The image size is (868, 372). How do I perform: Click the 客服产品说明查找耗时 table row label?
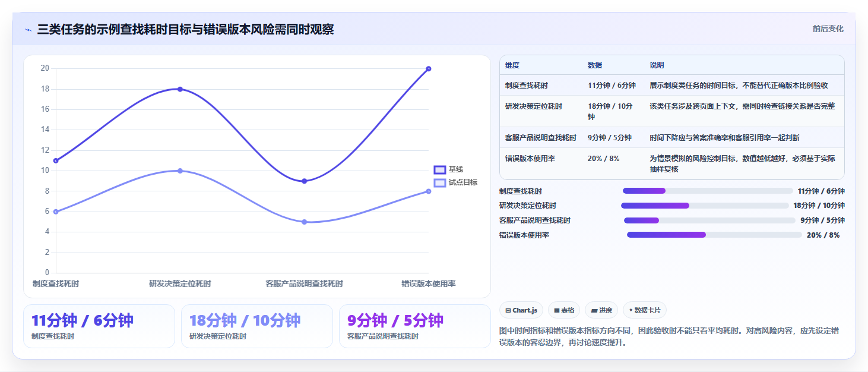(x=541, y=138)
